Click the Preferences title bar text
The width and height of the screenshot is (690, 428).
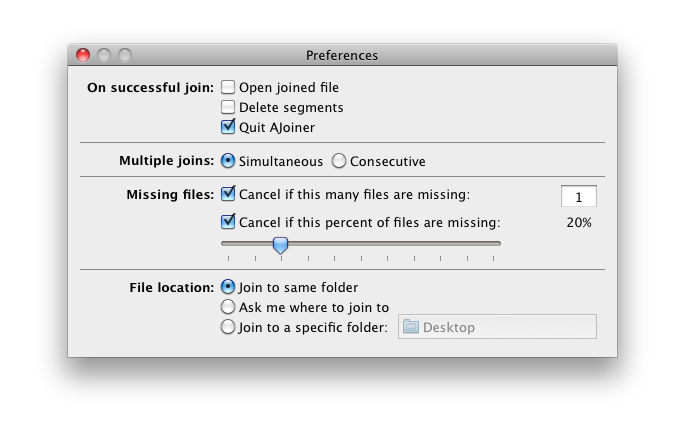click(342, 55)
